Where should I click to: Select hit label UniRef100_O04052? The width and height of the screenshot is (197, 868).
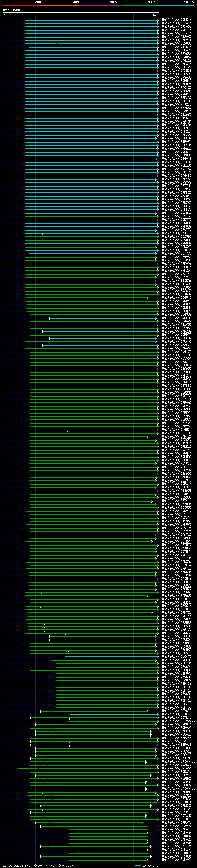(x=177, y=57)
